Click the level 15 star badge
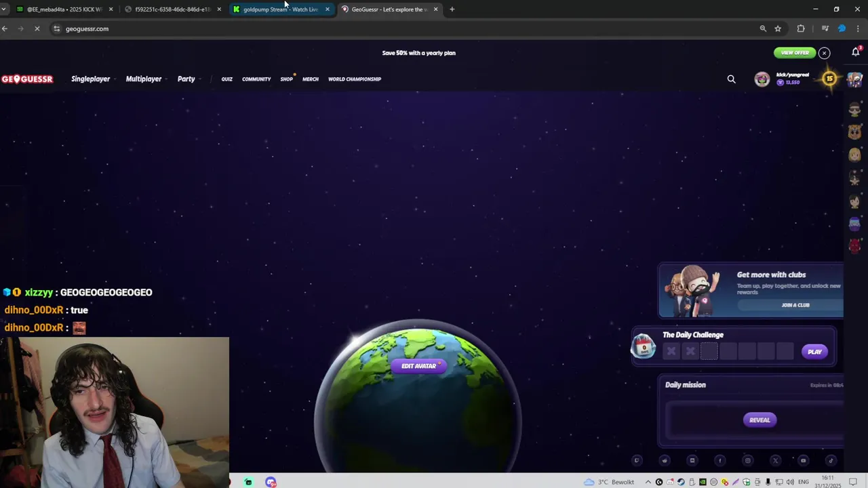The width and height of the screenshot is (868, 488). tap(829, 79)
